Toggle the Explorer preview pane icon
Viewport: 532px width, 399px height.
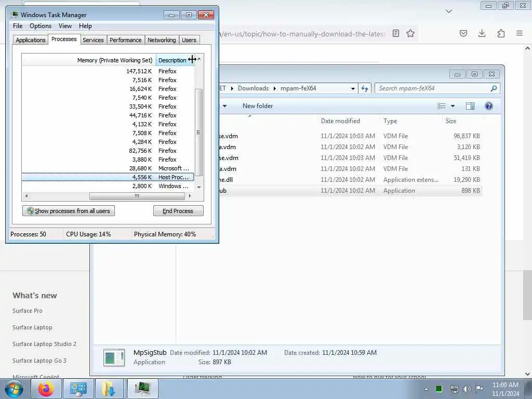point(470,106)
